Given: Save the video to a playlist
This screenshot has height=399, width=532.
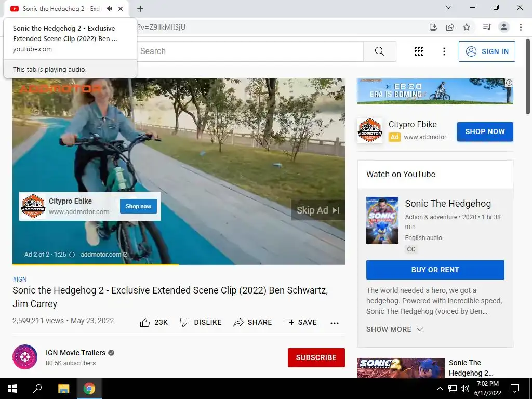Looking at the screenshot, I should pyautogui.click(x=300, y=322).
